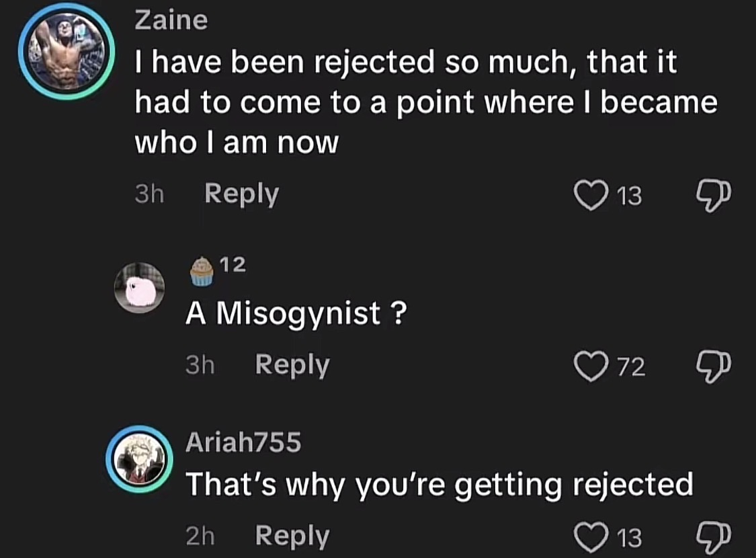The width and height of the screenshot is (756, 558).
Task: Click the 13 like count on Zaine's comment
Action: (629, 196)
